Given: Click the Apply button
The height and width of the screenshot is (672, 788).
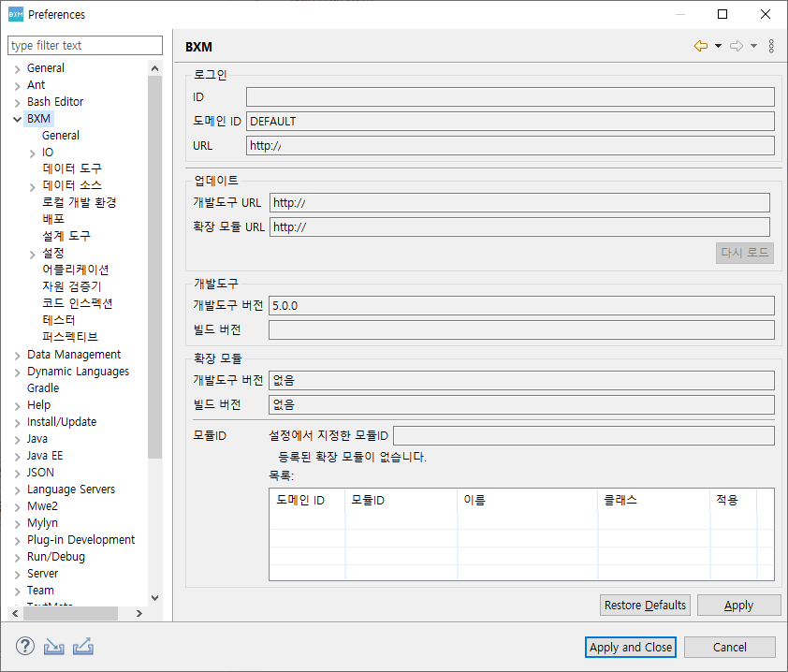Looking at the screenshot, I should [x=738, y=606].
